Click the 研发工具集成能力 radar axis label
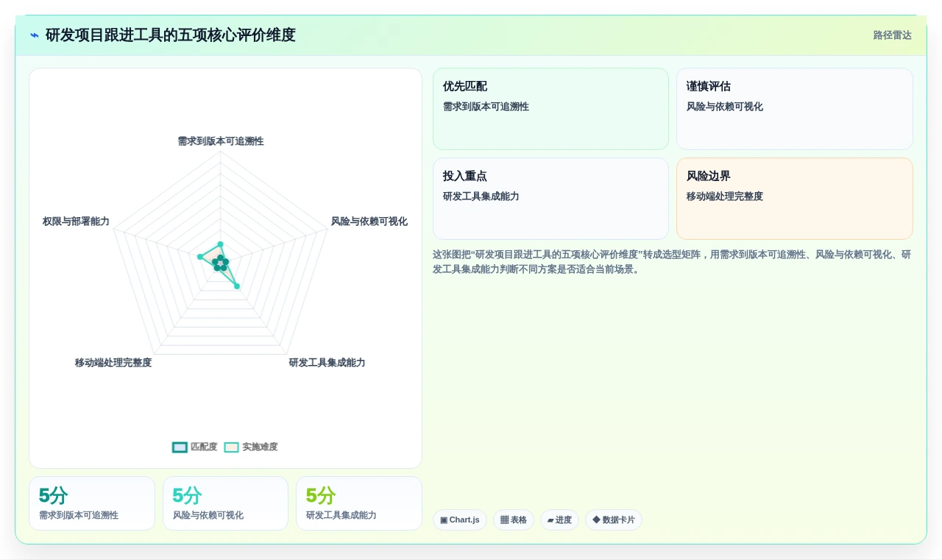The width and height of the screenshot is (942, 560). 327,363
